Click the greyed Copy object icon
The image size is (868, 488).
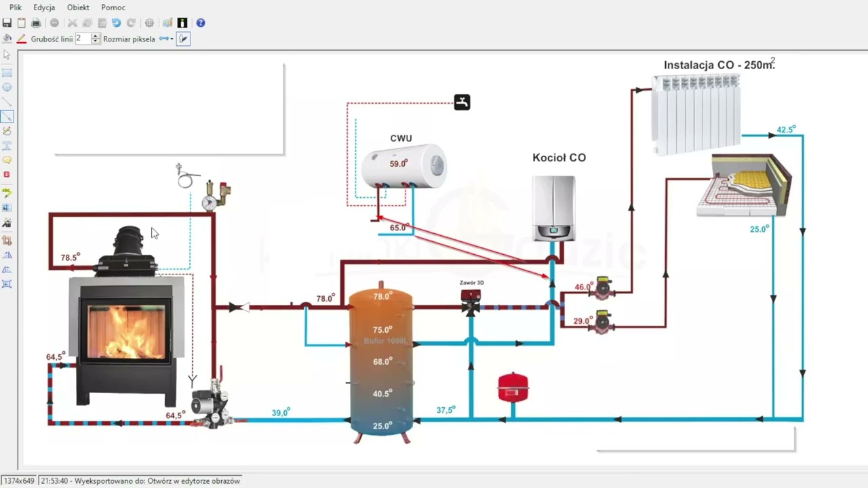[x=87, y=23]
